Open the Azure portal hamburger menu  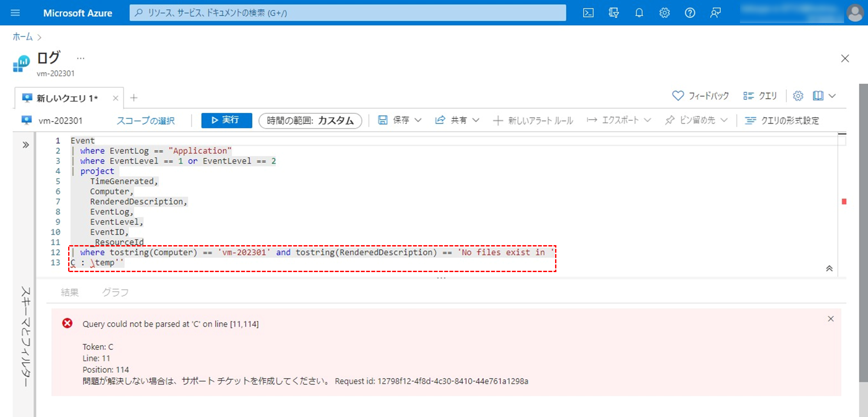(x=15, y=13)
